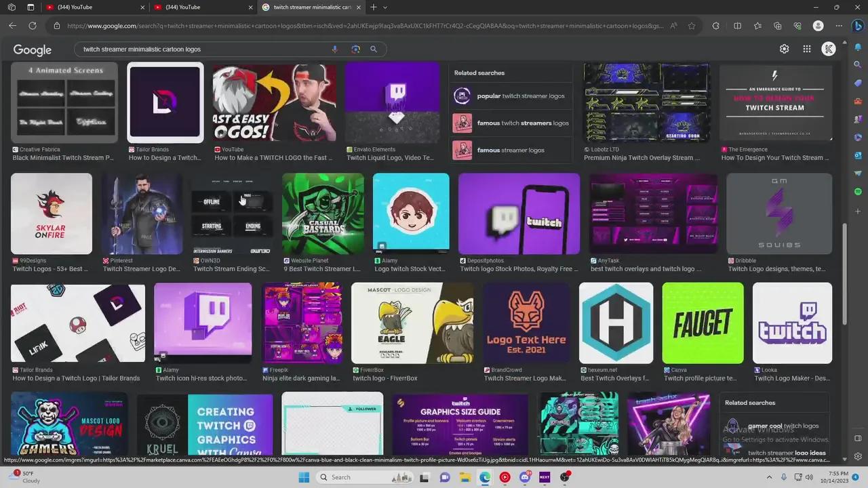Switch to the second YouTube tab

203,7
